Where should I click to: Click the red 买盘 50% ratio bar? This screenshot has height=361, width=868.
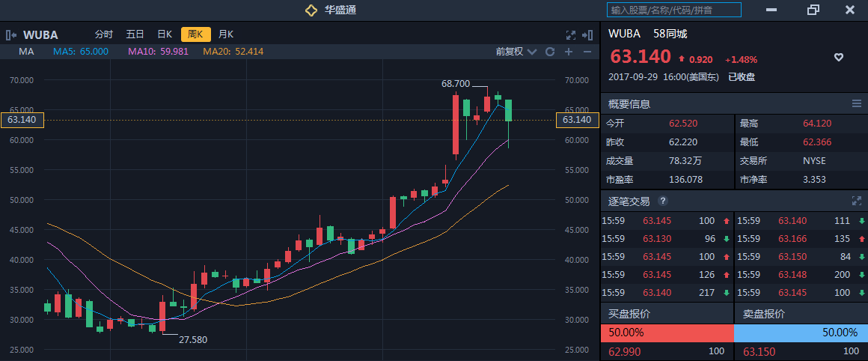[x=667, y=332]
